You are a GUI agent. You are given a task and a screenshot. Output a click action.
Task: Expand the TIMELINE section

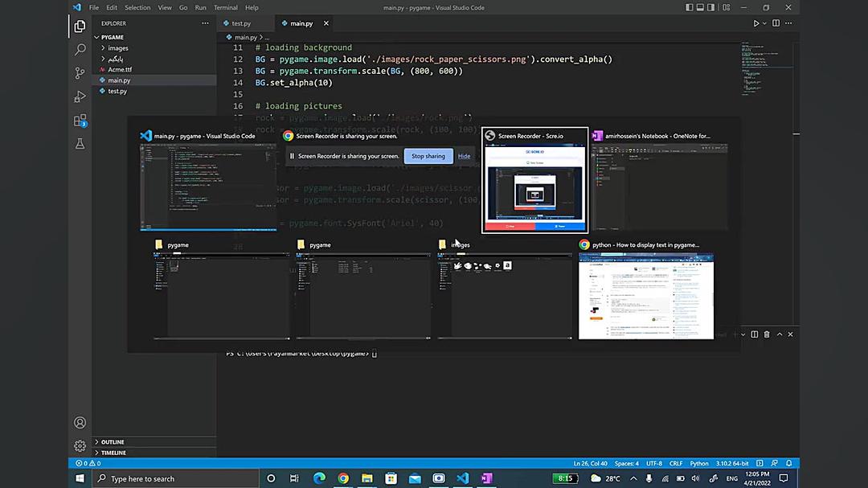point(113,453)
